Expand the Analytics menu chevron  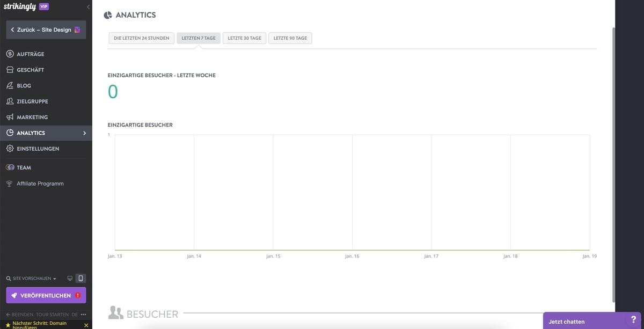(x=84, y=133)
